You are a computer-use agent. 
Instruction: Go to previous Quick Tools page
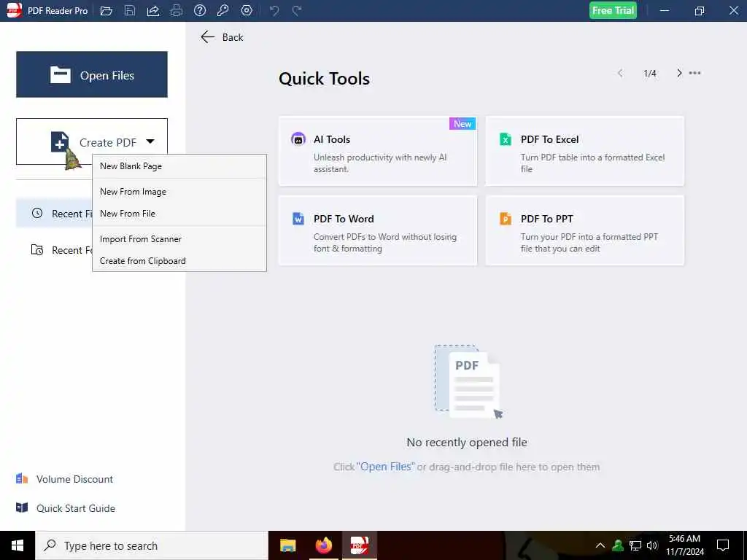620,73
